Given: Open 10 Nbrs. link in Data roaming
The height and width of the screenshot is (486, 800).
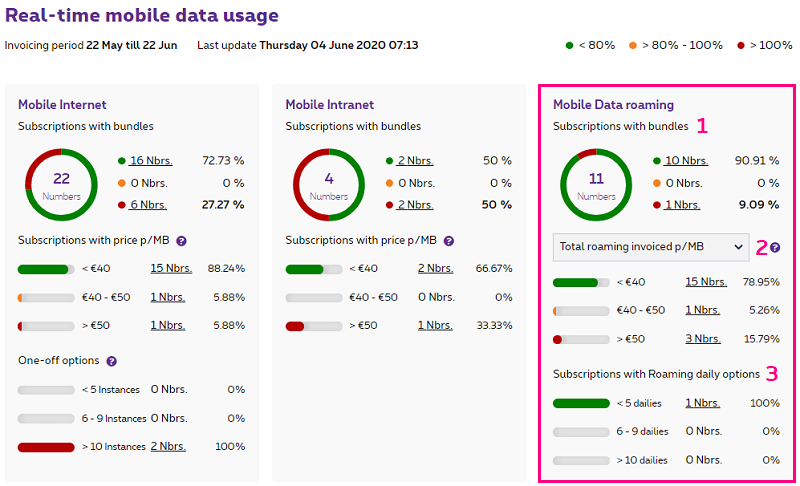Looking at the screenshot, I should [x=686, y=161].
